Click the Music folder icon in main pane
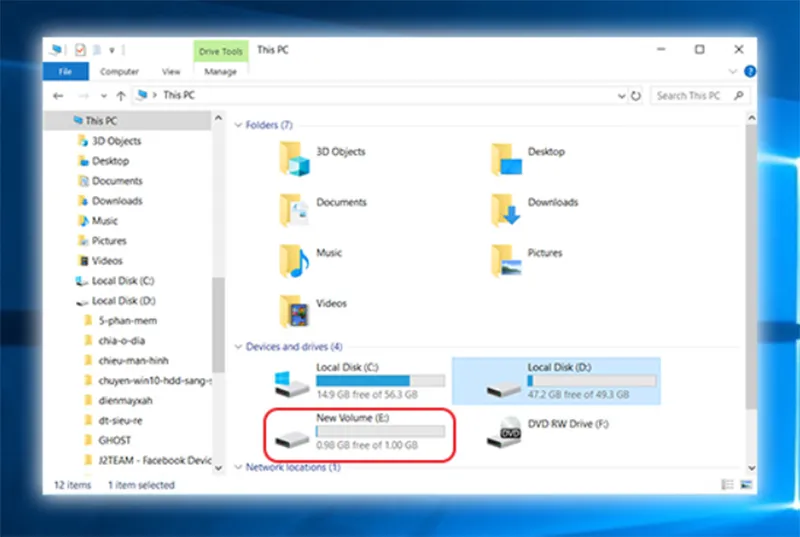Screen dimensions: 800x537 294,260
